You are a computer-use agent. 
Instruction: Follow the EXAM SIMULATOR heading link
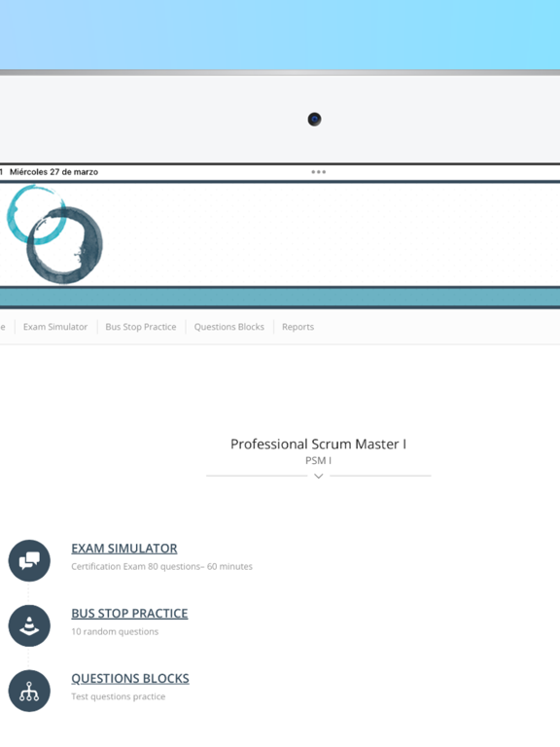point(124,549)
